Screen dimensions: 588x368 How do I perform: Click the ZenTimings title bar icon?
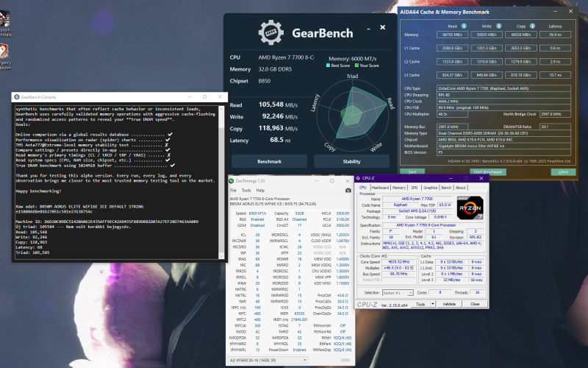[232, 181]
